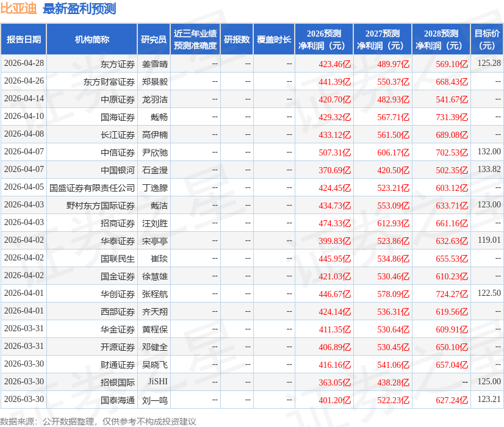Image resolution: width=504 pixels, height=427 pixels.
Task: Click analyst name 汪刘胜
Action: pyautogui.click(x=155, y=223)
